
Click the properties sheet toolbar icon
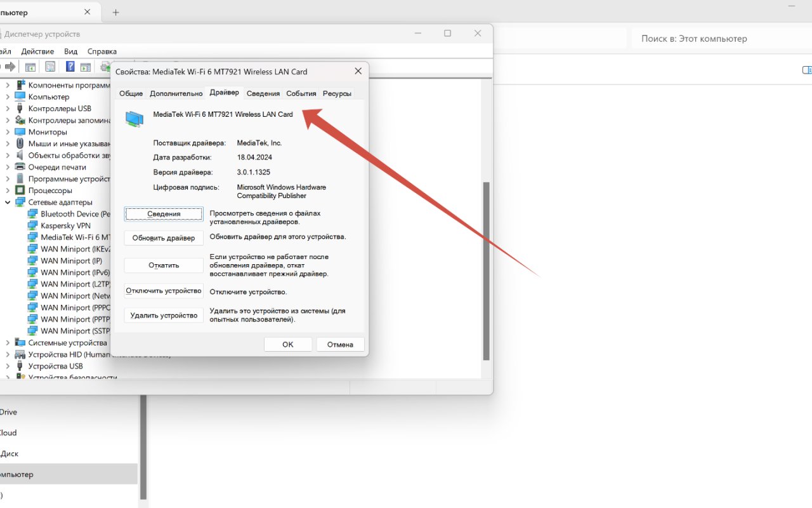[50, 67]
